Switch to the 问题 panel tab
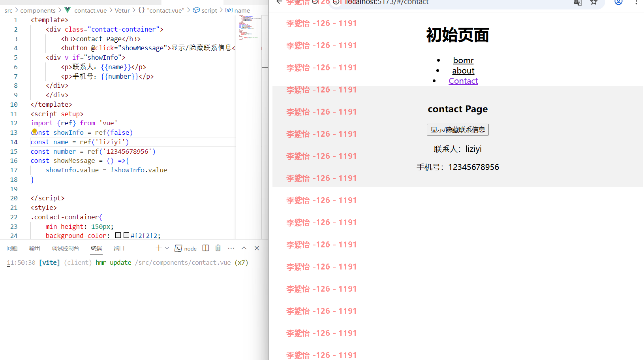The image size is (644, 360). click(x=12, y=248)
